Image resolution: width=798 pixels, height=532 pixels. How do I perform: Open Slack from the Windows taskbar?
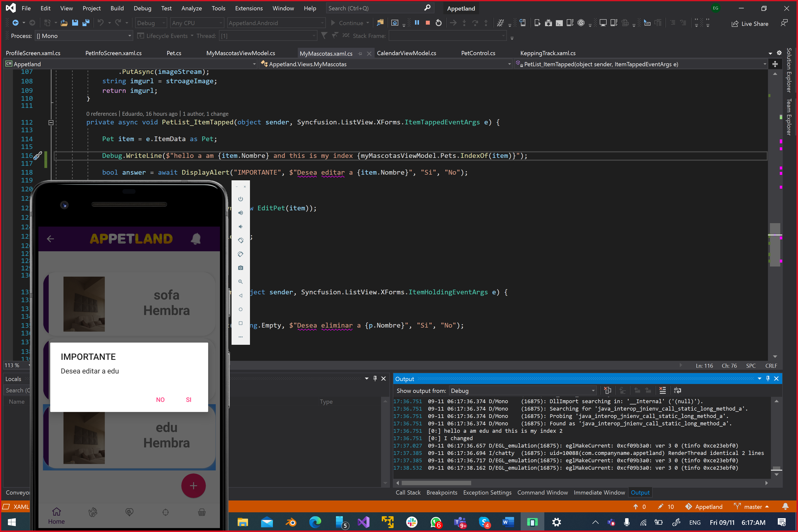coord(412,522)
